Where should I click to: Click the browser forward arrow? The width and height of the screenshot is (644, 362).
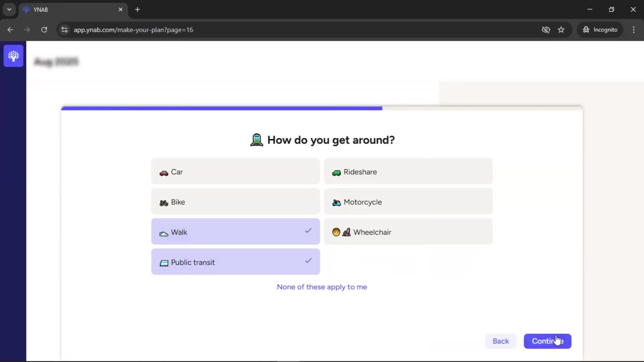(27, 30)
